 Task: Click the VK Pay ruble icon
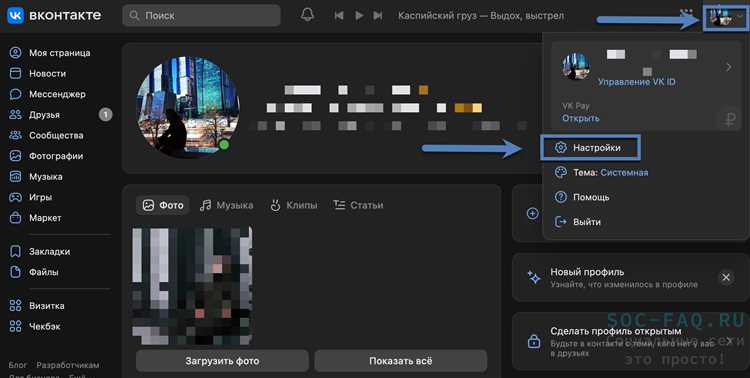(729, 120)
